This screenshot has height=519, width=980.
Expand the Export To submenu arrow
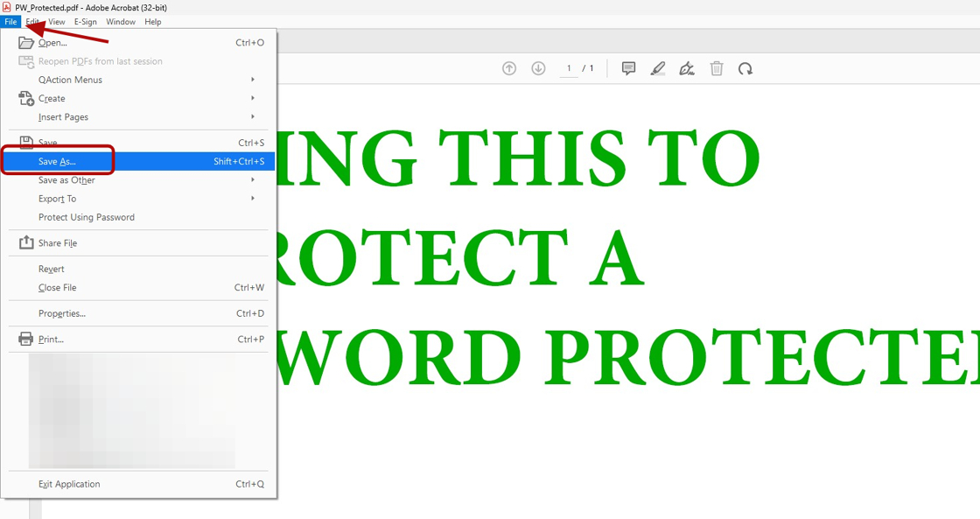253,198
